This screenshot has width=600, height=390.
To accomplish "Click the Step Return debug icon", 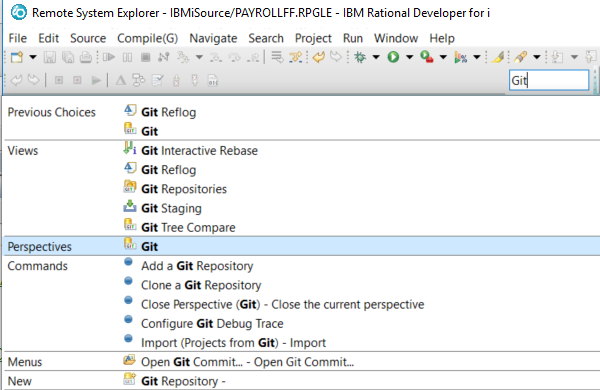I will 253,57.
